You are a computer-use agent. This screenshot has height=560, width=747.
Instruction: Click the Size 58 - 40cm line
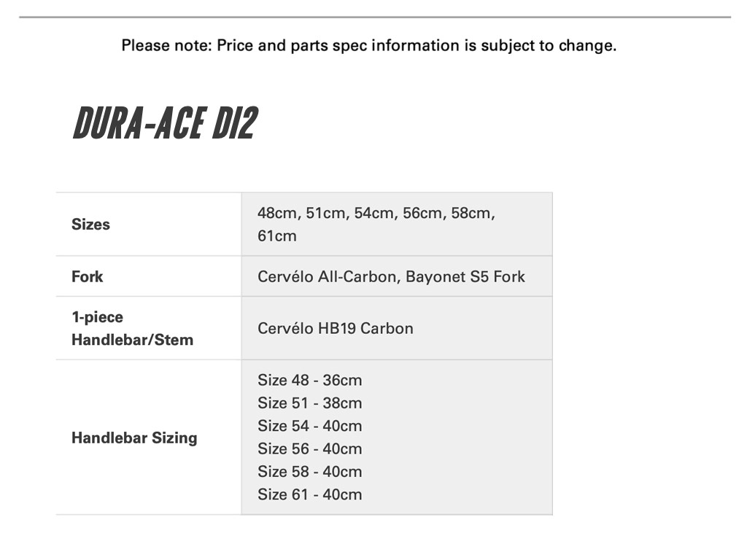click(x=309, y=471)
